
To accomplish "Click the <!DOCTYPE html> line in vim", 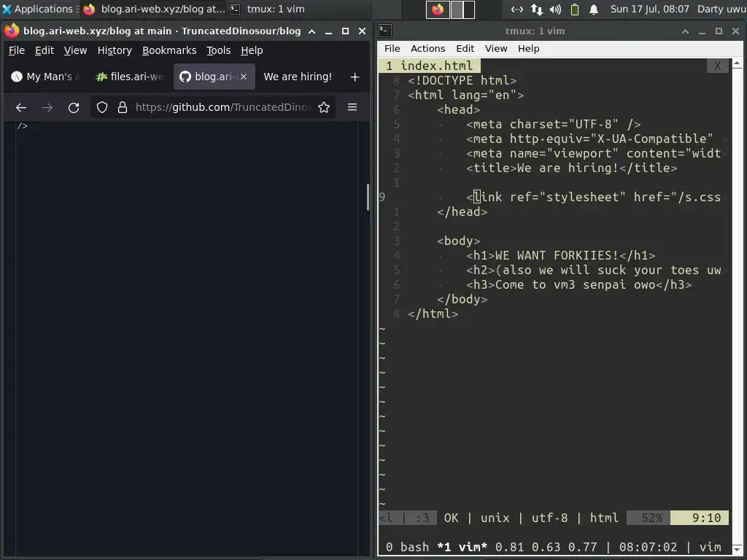I will point(462,80).
